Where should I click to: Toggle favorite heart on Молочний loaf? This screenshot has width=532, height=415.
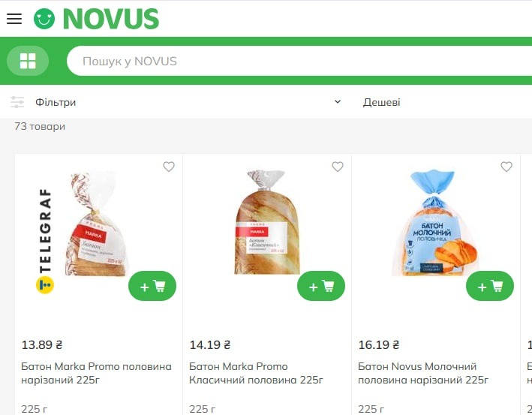pos(506,167)
